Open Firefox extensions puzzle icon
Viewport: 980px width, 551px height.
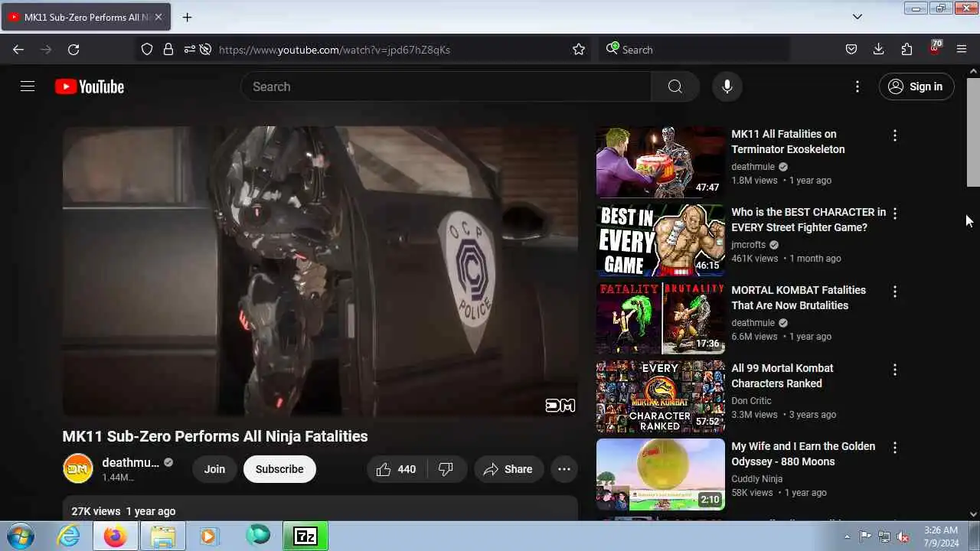(906, 50)
